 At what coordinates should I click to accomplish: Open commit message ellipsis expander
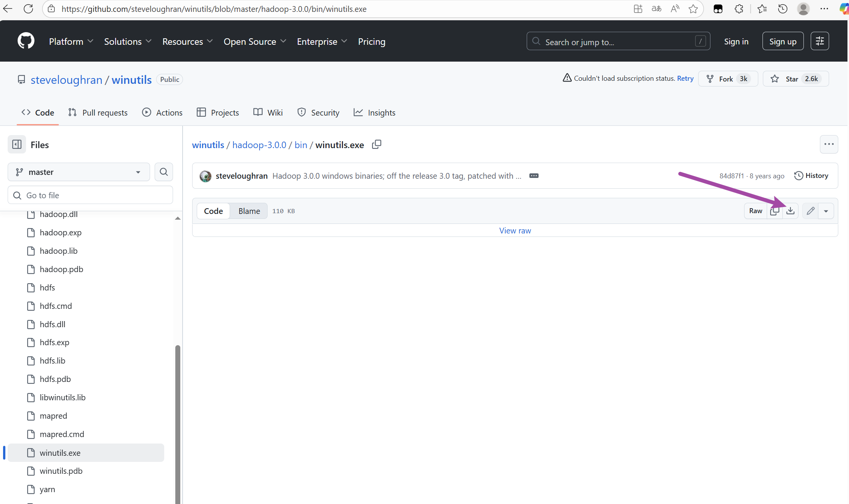point(534,176)
